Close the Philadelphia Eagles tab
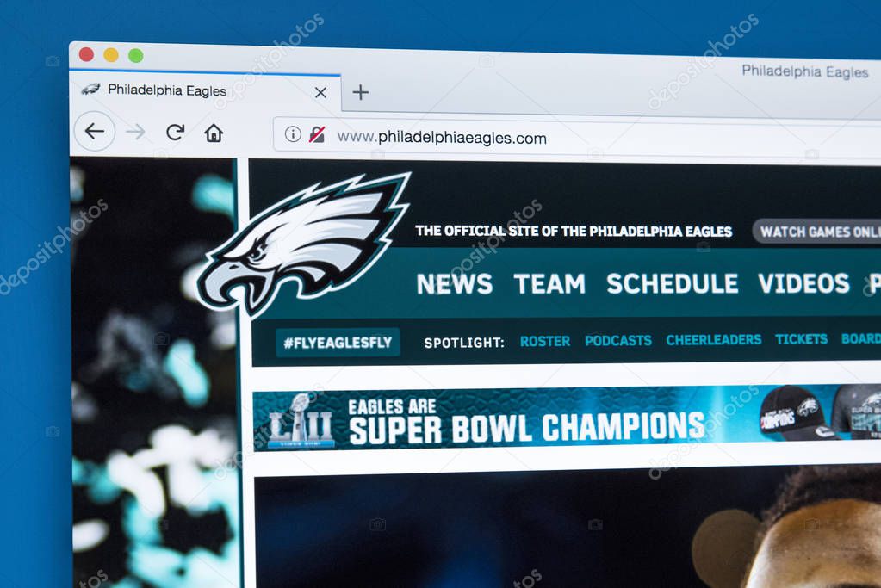Viewport: 881px width, 588px height. point(321,92)
